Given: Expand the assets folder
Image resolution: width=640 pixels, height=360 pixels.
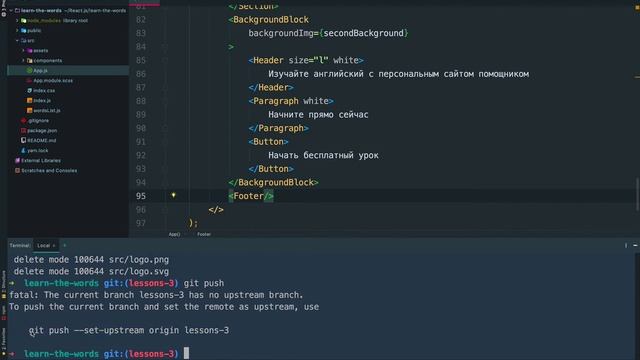Looking at the screenshot, I should coord(23,51).
